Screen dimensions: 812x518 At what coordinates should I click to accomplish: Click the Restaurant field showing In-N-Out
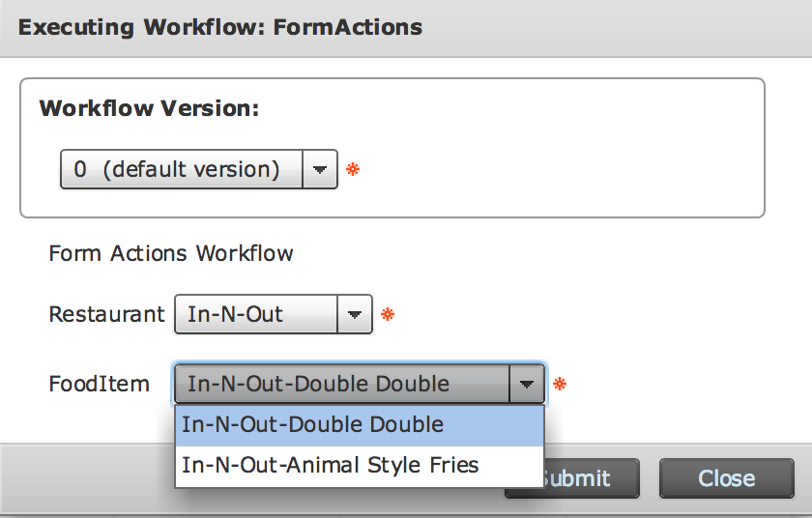[x=255, y=315]
